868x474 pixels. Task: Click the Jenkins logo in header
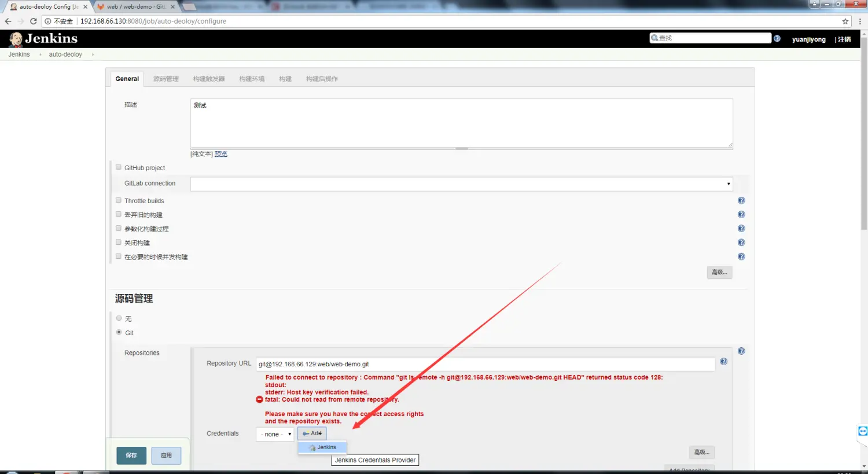43,39
